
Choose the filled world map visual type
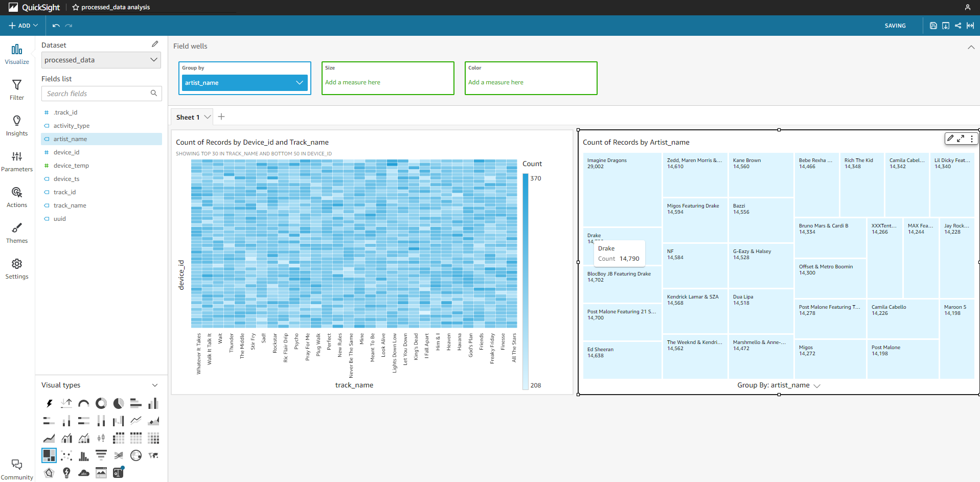[x=153, y=455]
